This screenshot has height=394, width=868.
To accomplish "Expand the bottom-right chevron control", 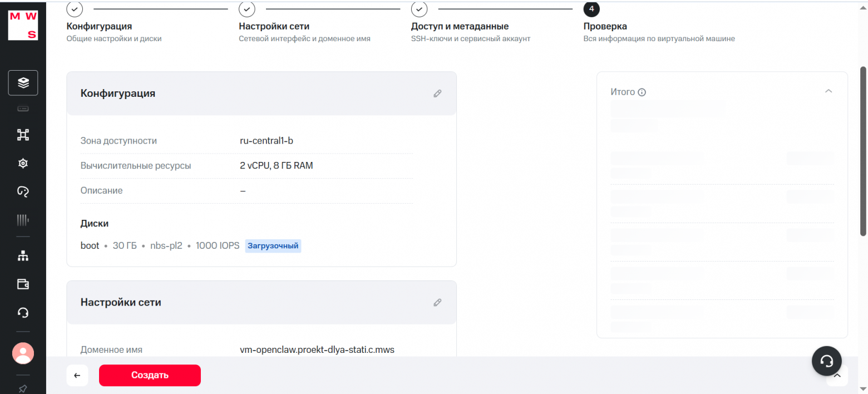I will point(837,376).
